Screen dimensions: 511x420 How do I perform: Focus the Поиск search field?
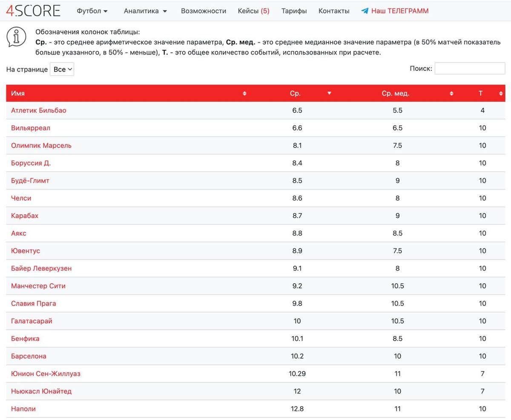(470, 69)
